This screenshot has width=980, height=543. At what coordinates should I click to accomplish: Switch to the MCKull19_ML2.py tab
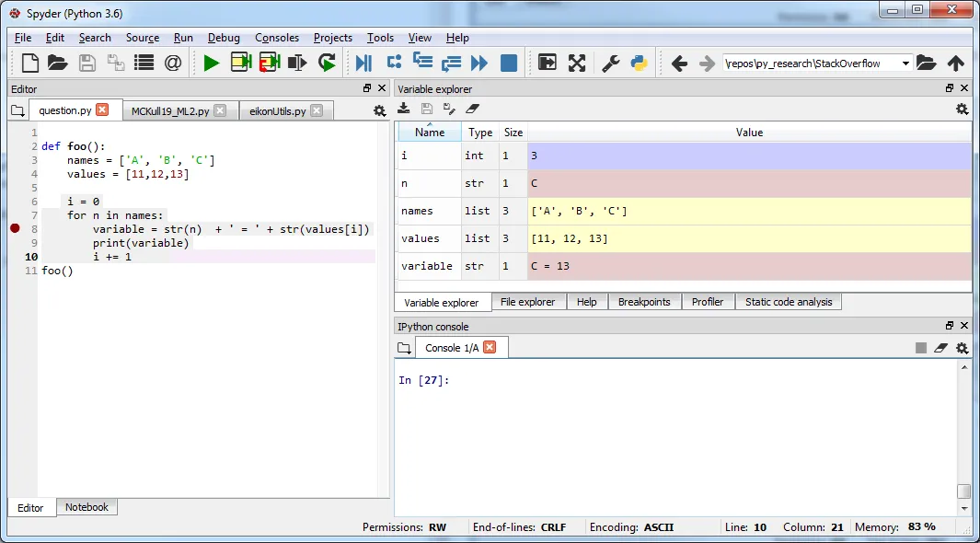pyautogui.click(x=171, y=110)
